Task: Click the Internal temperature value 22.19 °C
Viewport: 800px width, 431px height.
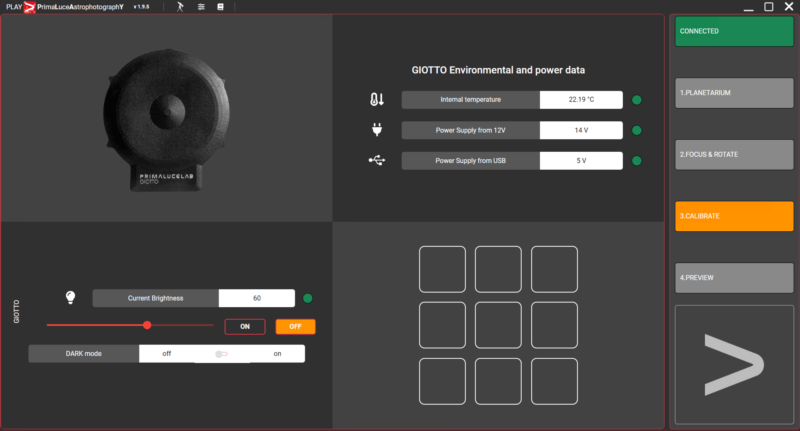Action: [581, 99]
